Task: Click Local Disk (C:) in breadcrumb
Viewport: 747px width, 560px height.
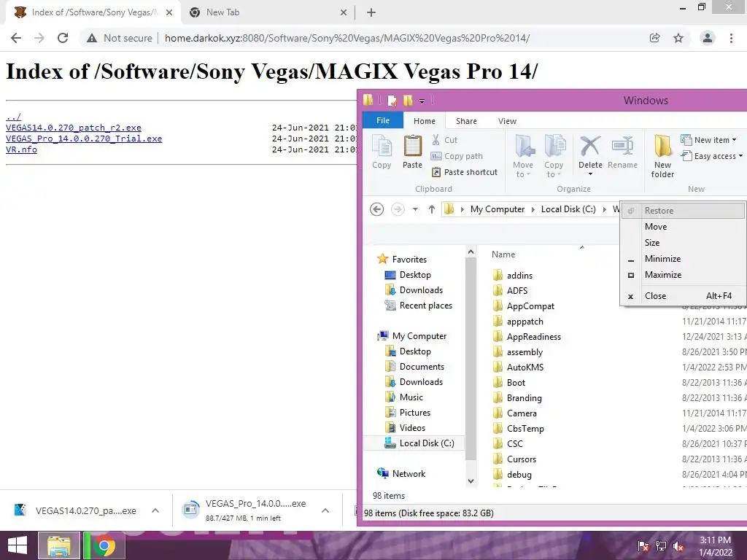Action: [568, 209]
